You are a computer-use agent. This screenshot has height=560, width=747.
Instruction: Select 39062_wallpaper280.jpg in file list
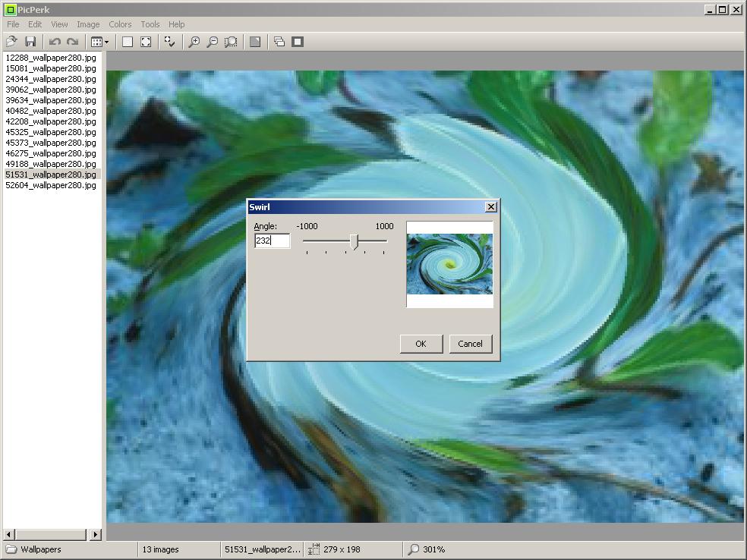coord(51,90)
